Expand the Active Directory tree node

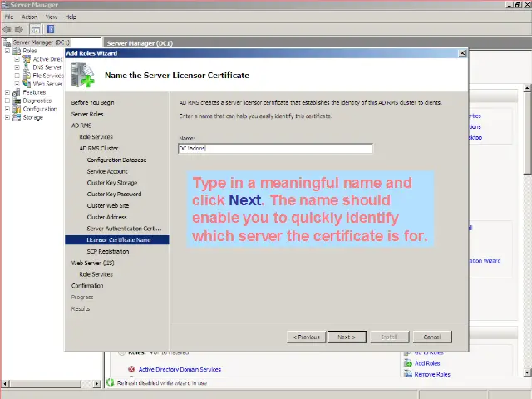click(x=17, y=59)
